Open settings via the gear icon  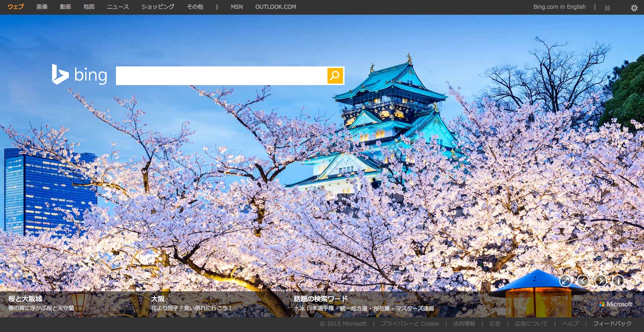(634, 8)
